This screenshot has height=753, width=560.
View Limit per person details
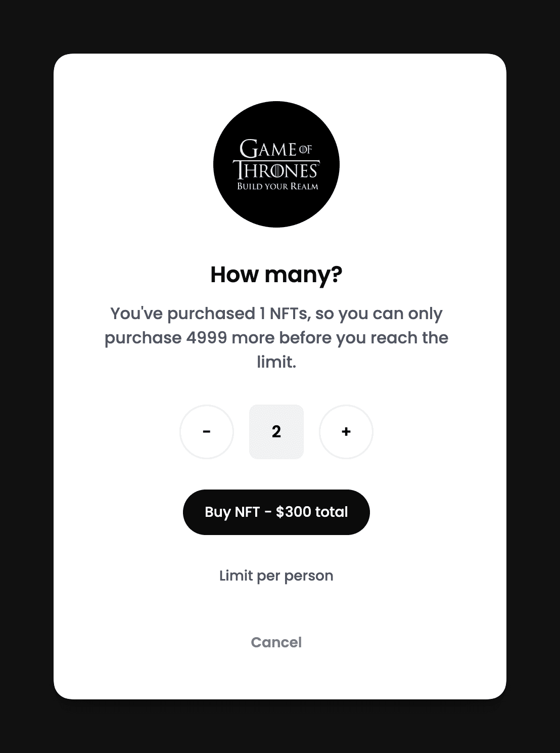pos(276,576)
